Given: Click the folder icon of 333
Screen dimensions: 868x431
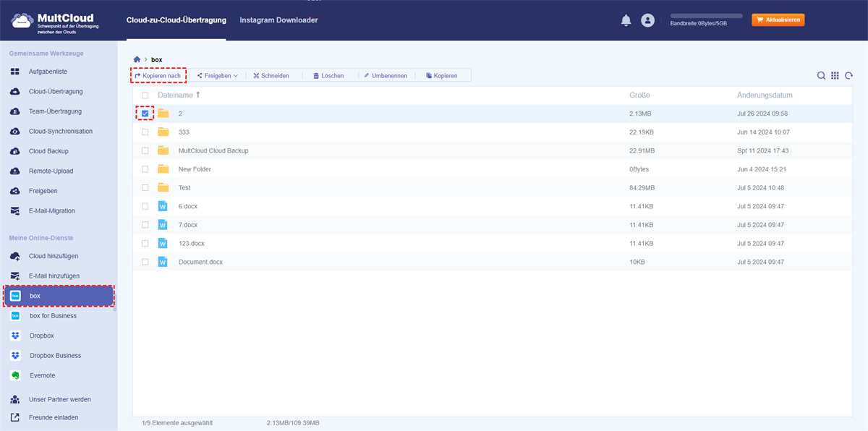Looking at the screenshot, I should tap(163, 132).
